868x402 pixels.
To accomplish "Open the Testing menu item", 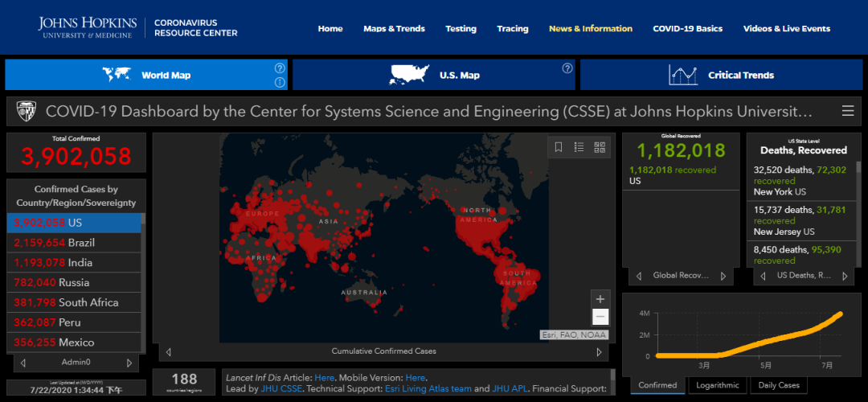I will point(461,29).
